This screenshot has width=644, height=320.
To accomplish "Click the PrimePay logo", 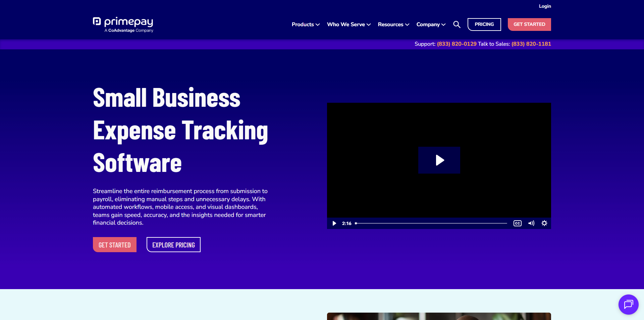I will click(123, 25).
